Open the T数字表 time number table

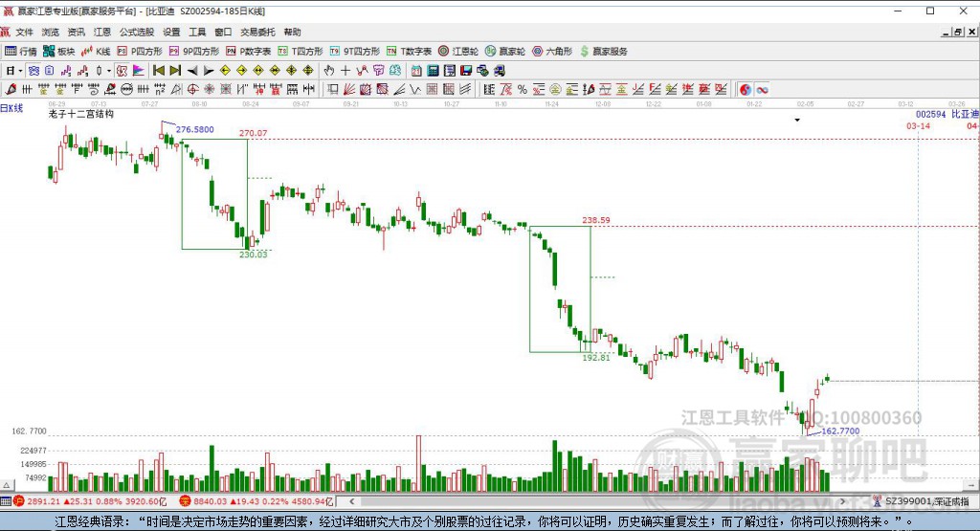click(x=410, y=52)
